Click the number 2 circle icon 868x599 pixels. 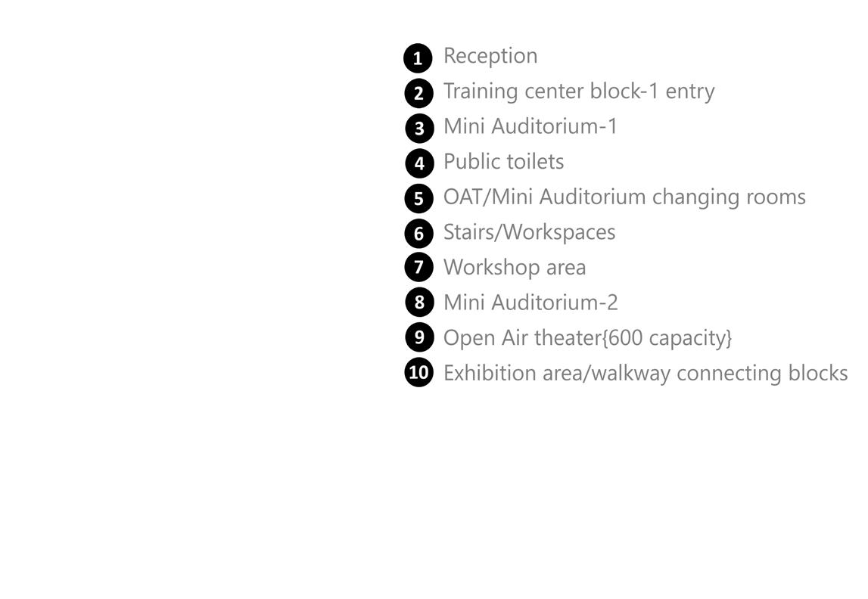tap(418, 94)
